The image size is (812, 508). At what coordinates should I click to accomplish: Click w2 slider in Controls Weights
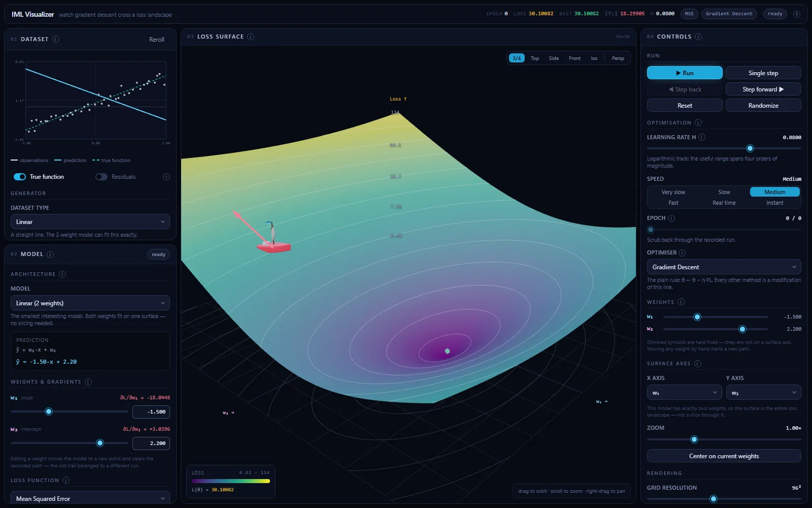[716, 329]
